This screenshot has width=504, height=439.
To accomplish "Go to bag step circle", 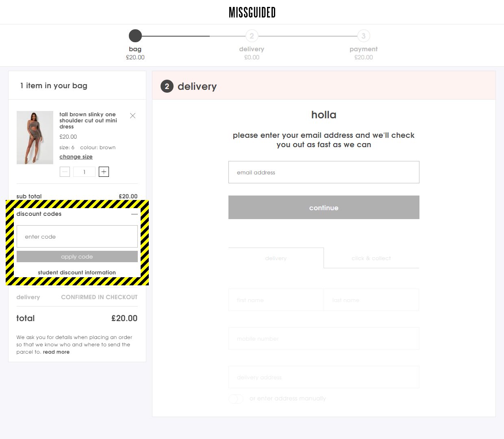I will (x=135, y=36).
